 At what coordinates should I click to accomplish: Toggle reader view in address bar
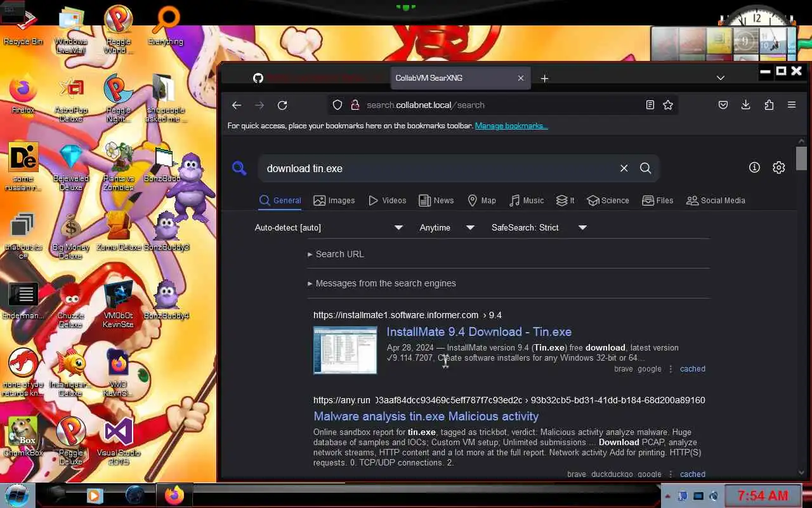[x=650, y=105]
